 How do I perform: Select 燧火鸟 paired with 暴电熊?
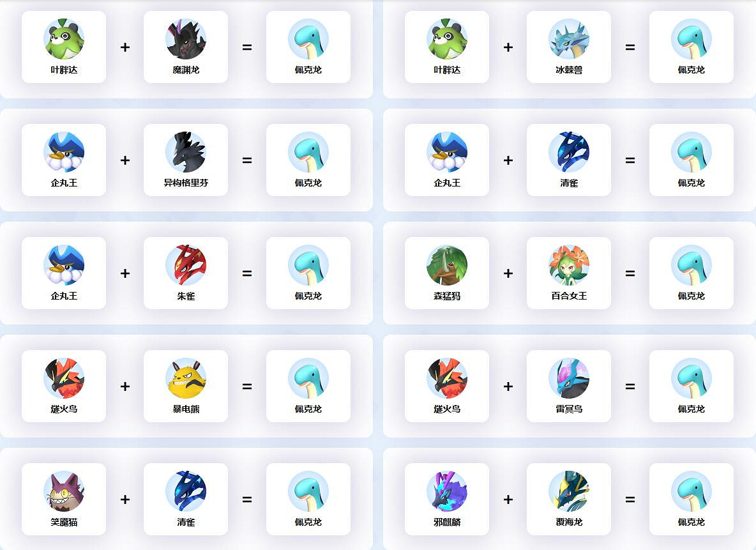(64, 386)
